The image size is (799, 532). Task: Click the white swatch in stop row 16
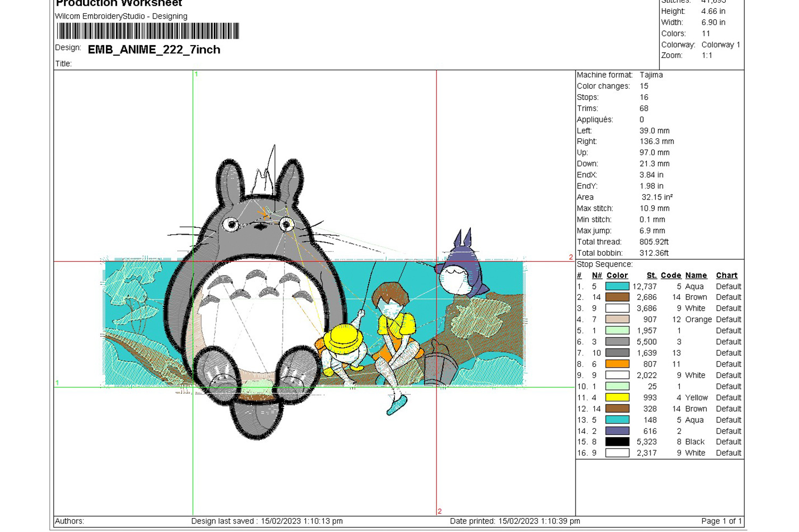pos(617,453)
